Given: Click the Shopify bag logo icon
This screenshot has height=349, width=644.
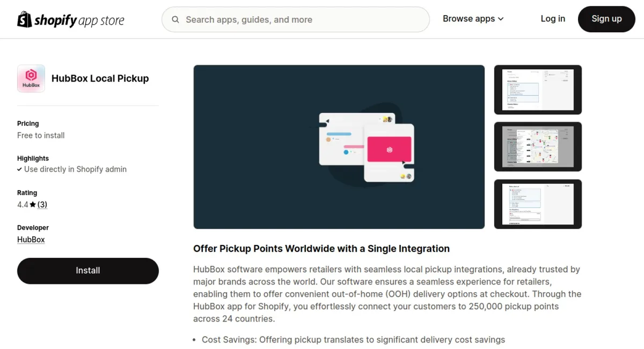Looking at the screenshot, I should point(25,19).
